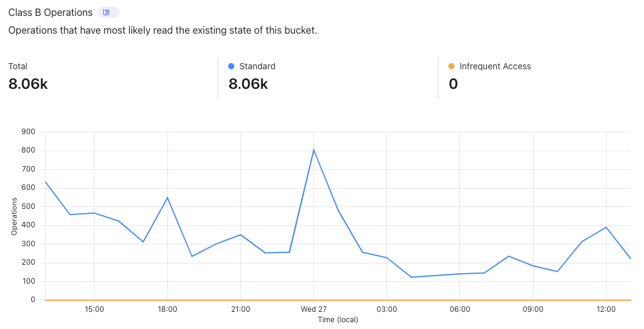This screenshot has height=329, width=644.
Task: Click the Time (local) axis title
Action: pos(338,320)
